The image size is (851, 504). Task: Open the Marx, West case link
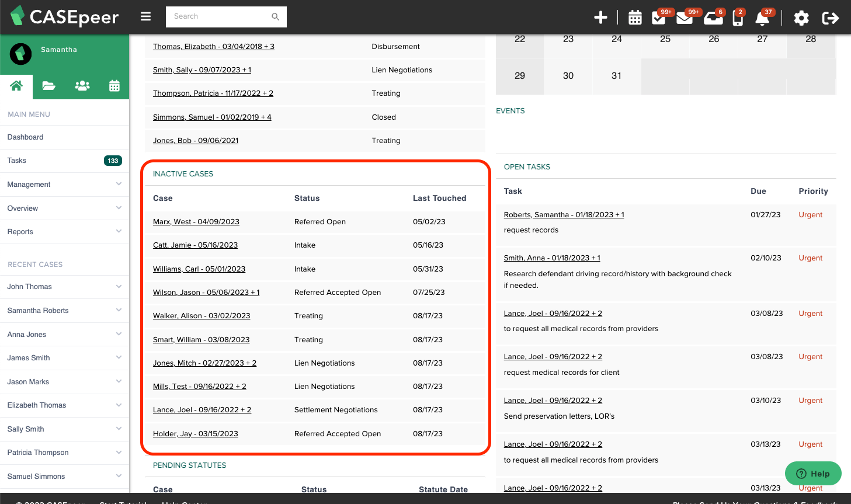[196, 221]
